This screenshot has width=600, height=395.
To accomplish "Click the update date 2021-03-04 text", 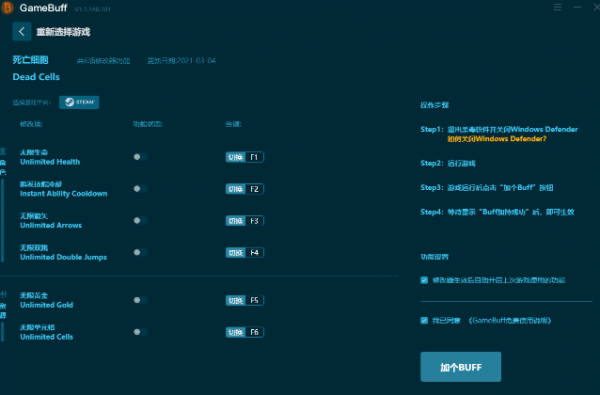I will click(x=182, y=60).
